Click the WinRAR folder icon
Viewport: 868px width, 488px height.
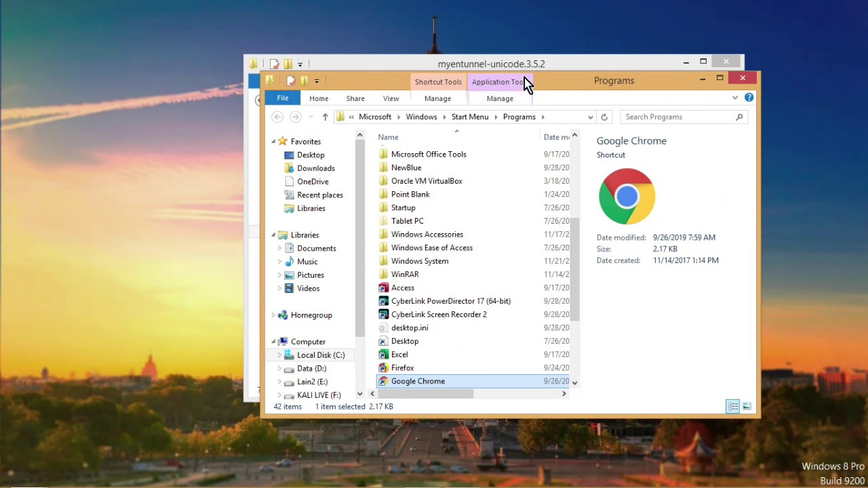pyautogui.click(x=384, y=274)
